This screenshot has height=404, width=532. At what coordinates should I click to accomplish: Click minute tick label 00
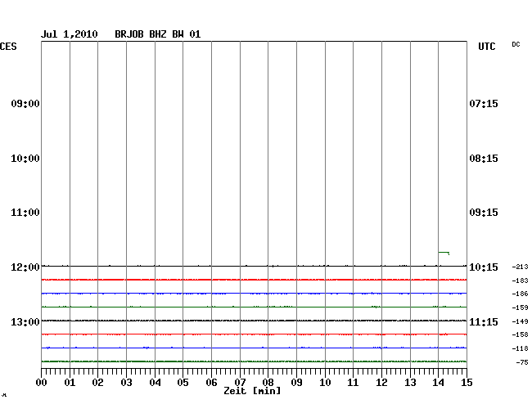(x=42, y=383)
